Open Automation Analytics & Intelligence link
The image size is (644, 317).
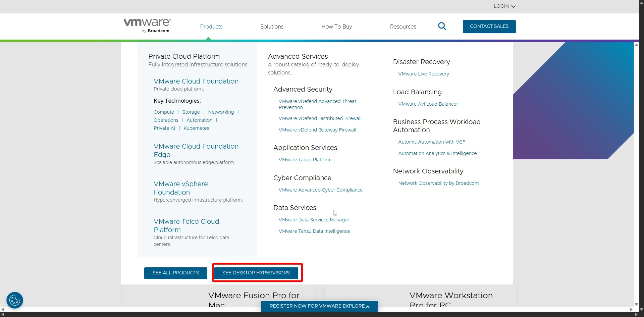[x=437, y=153]
